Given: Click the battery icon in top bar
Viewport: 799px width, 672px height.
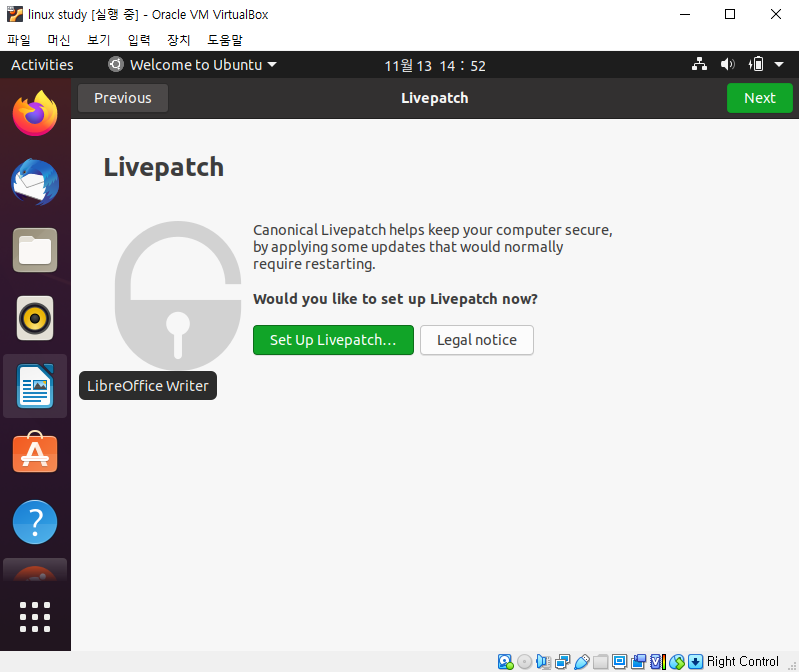Looking at the screenshot, I should 756,65.
